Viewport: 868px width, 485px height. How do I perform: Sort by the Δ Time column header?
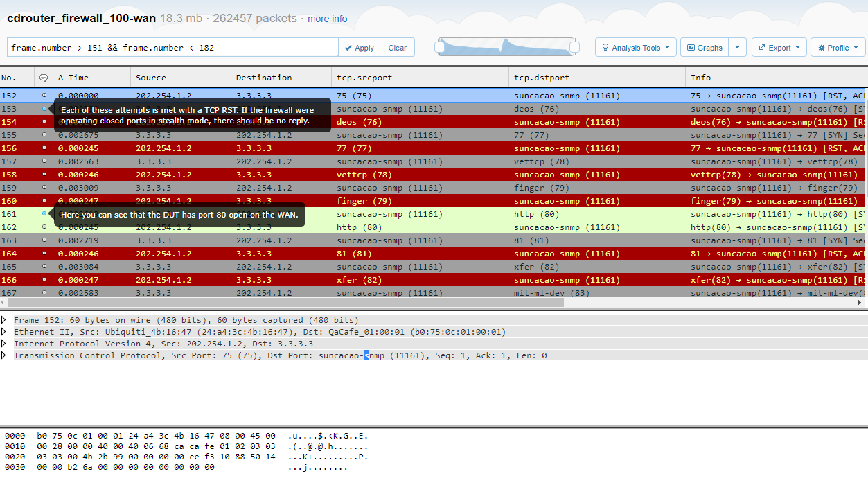pos(92,78)
